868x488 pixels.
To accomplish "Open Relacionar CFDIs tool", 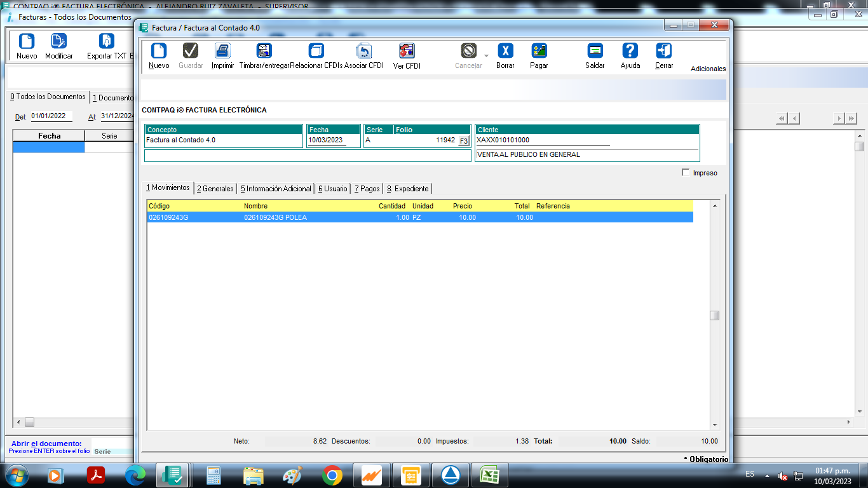I will 316,51.
